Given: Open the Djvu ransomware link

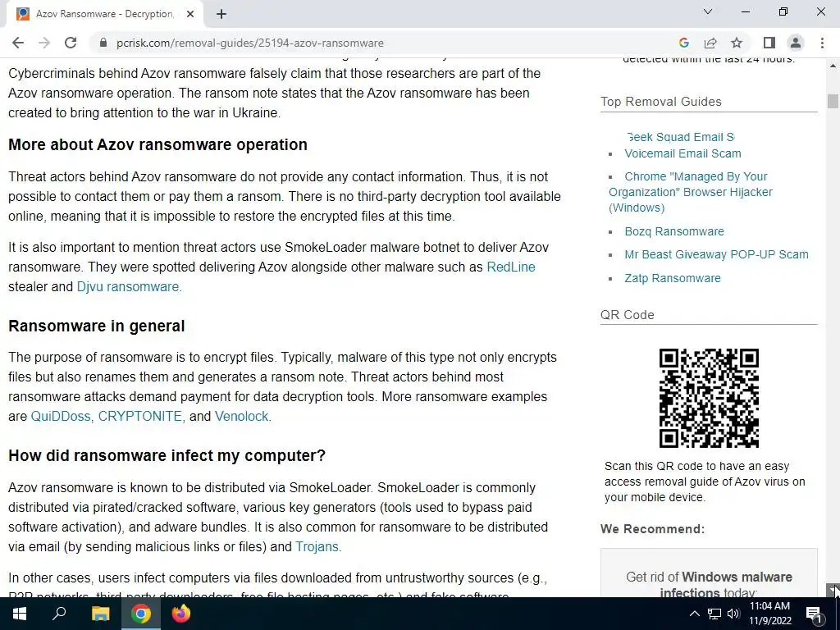Looking at the screenshot, I should click(x=127, y=286).
